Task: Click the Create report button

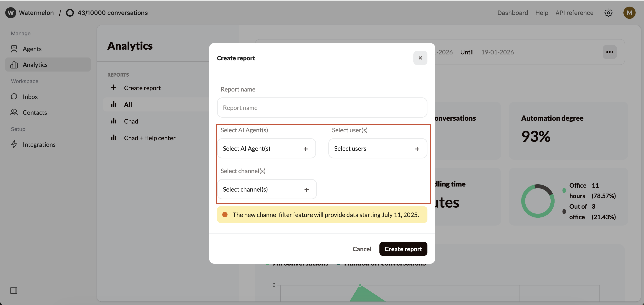Action: pyautogui.click(x=403, y=249)
